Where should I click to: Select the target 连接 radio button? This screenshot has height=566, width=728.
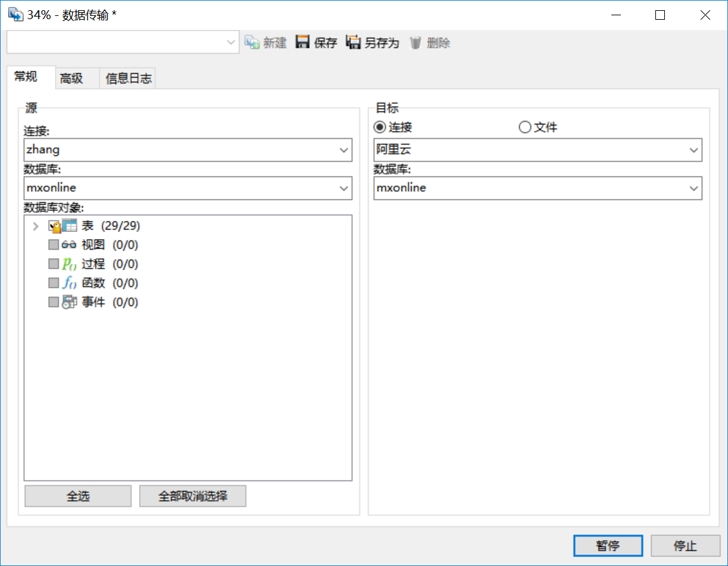tap(380, 127)
